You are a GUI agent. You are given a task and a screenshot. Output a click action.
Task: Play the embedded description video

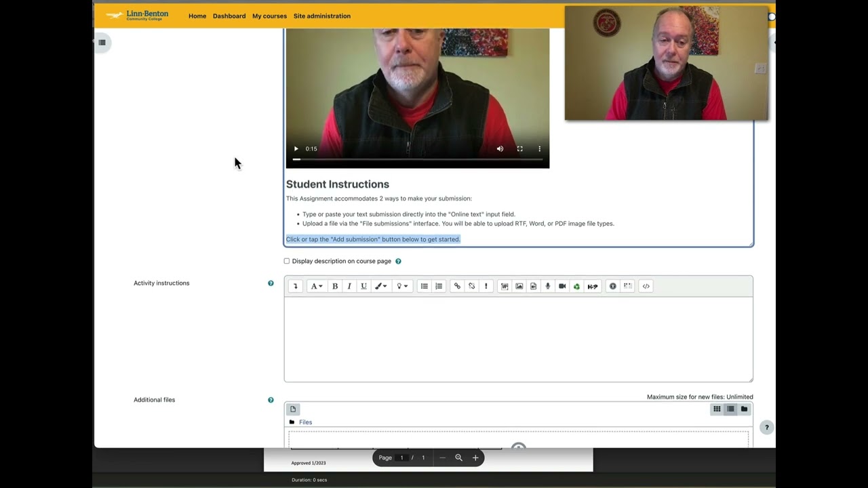[x=296, y=149]
